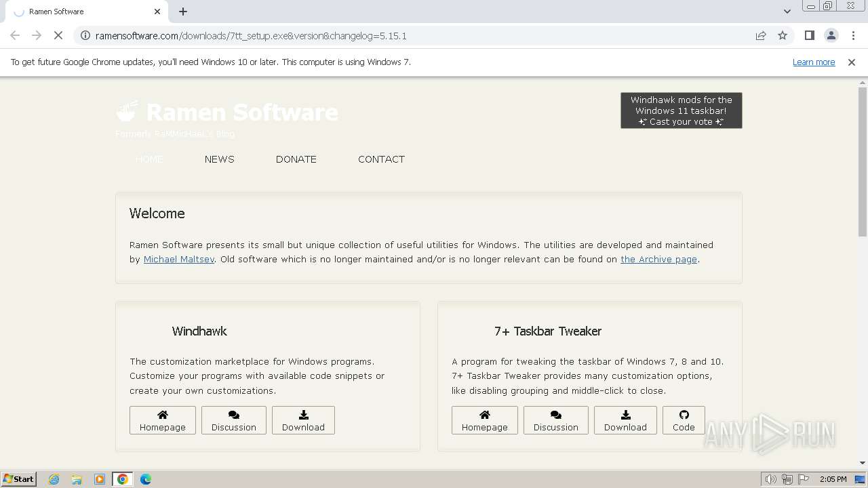
Task: Bookmark this page with the star icon
Action: 783,35
